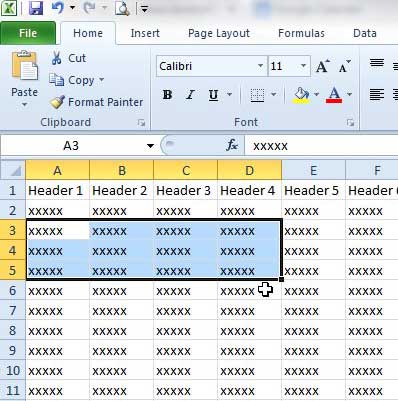Switch to the Insert tab

(145, 33)
